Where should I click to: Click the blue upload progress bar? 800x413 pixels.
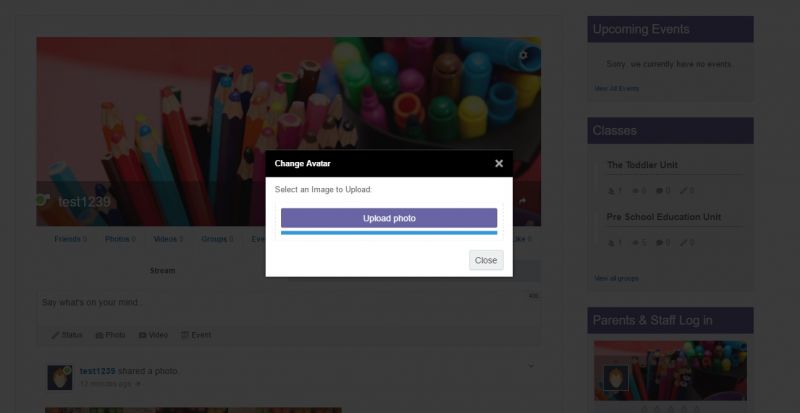tap(389, 233)
